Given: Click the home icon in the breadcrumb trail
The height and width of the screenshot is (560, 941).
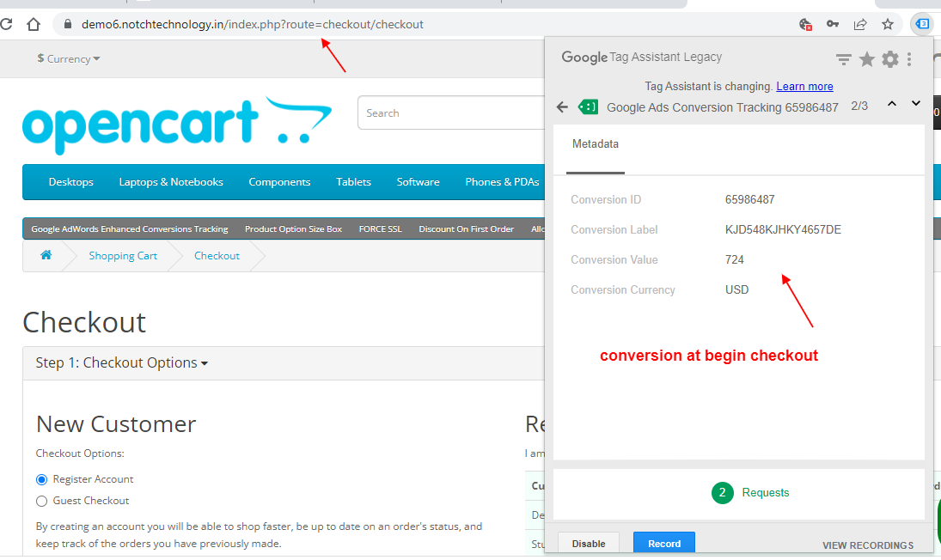Looking at the screenshot, I should point(46,255).
